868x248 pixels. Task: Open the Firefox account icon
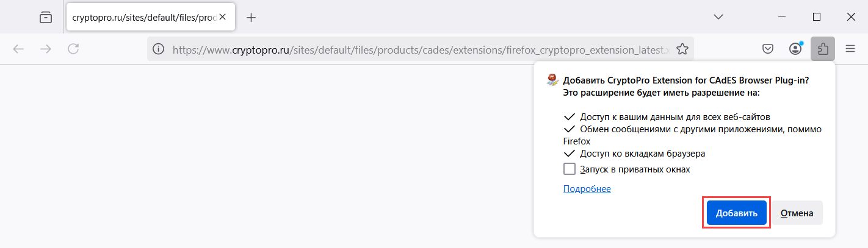coord(795,49)
